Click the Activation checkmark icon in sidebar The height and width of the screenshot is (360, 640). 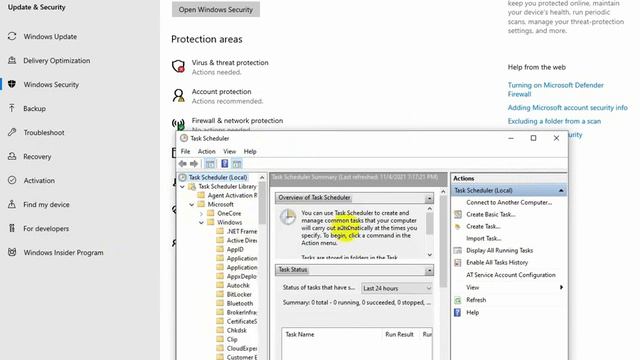click(12, 180)
